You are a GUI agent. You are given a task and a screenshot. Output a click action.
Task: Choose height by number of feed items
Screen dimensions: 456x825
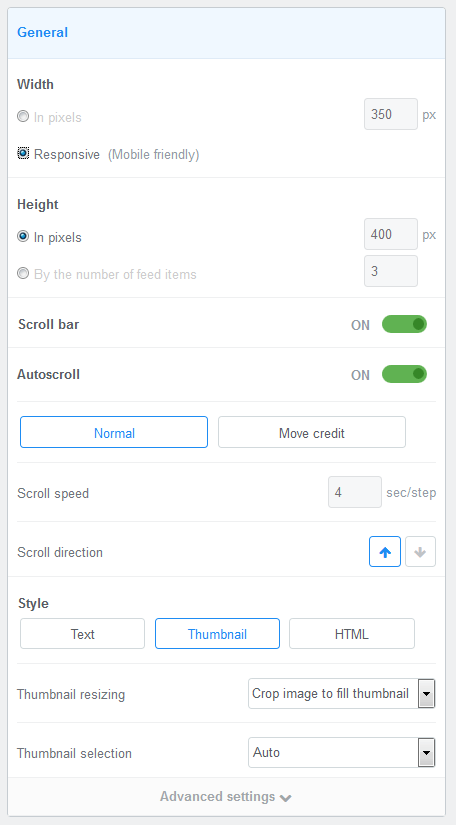point(23,273)
